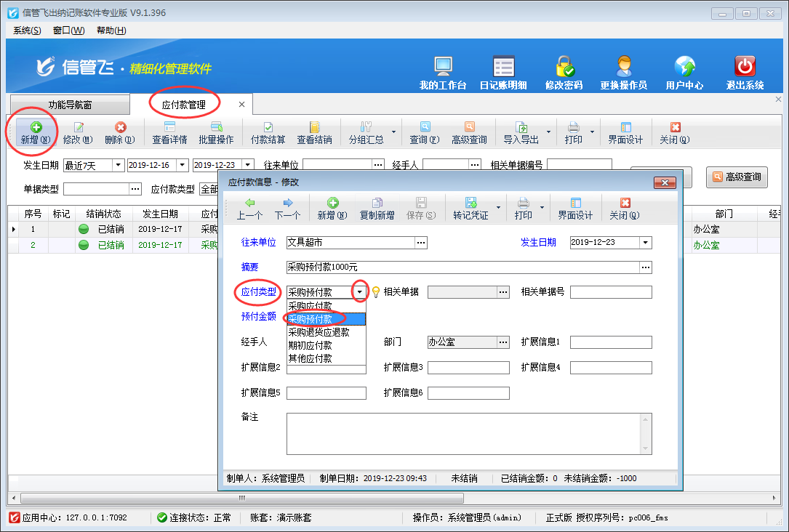
Task: Open the 系统(S) menu
Action: pos(27,31)
